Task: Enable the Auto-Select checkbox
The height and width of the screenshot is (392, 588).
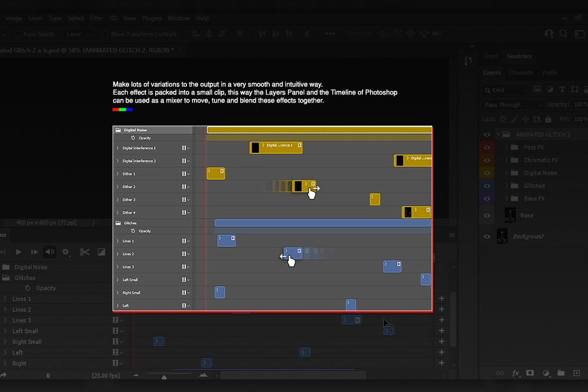Action: (x=18, y=34)
